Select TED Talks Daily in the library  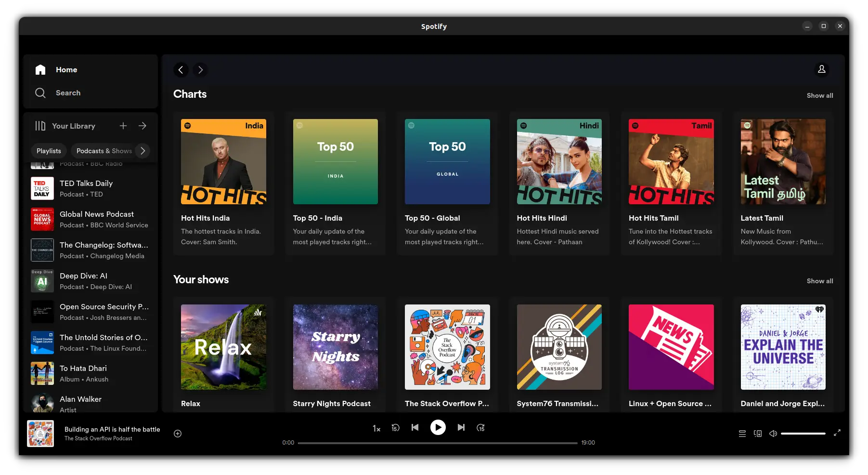(91, 188)
